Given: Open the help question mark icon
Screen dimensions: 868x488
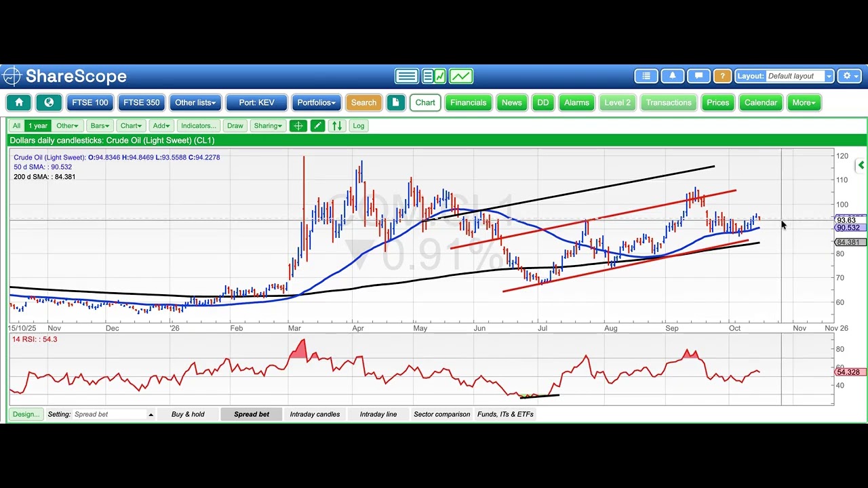Looking at the screenshot, I should 722,76.
